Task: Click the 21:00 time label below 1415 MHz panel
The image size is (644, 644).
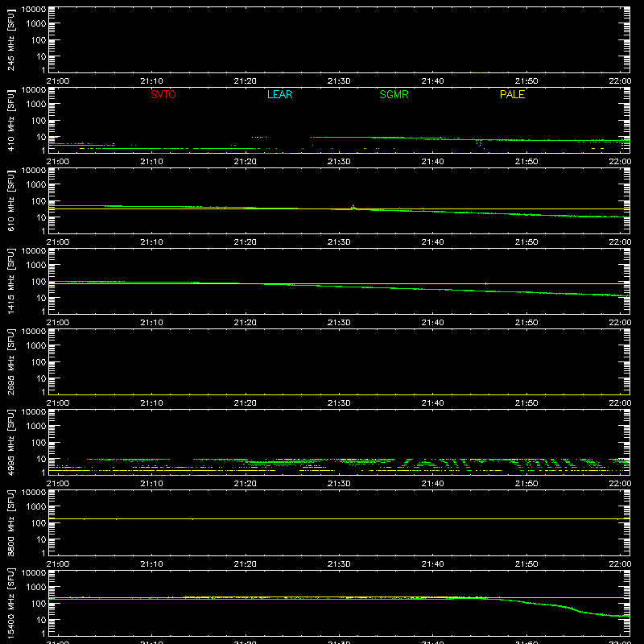Action: tap(58, 323)
